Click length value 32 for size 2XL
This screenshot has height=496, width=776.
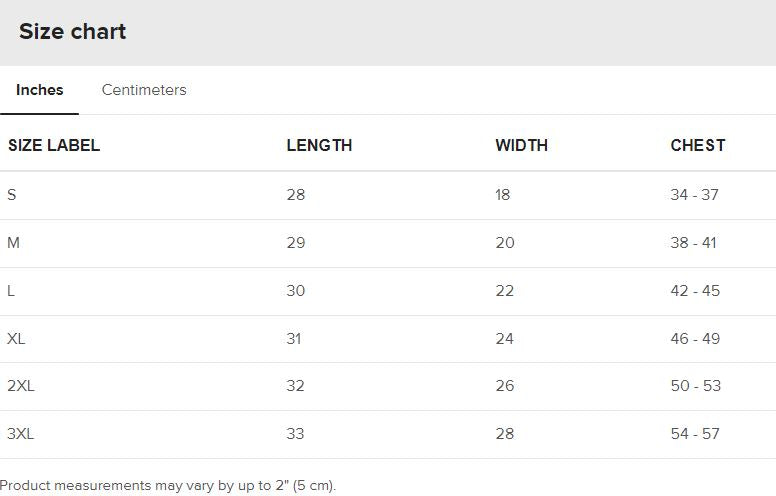coord(296,386)
